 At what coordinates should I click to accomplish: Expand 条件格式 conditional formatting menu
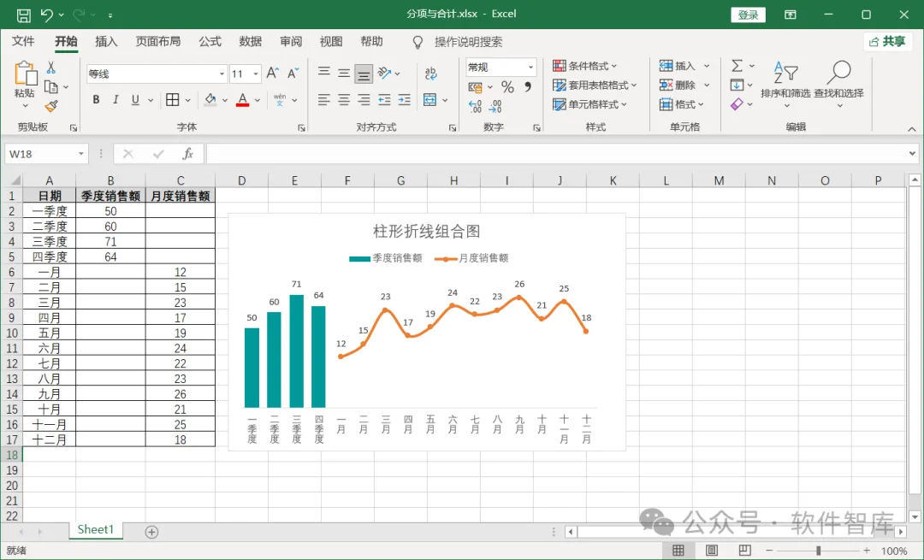pos(584,65)
